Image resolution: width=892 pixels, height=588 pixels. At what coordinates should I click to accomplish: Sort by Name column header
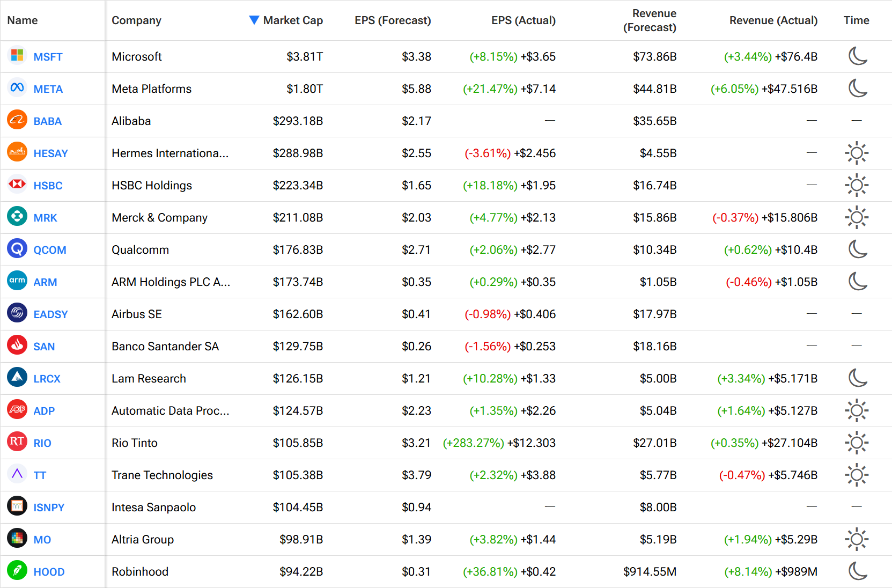click(23, 20)
